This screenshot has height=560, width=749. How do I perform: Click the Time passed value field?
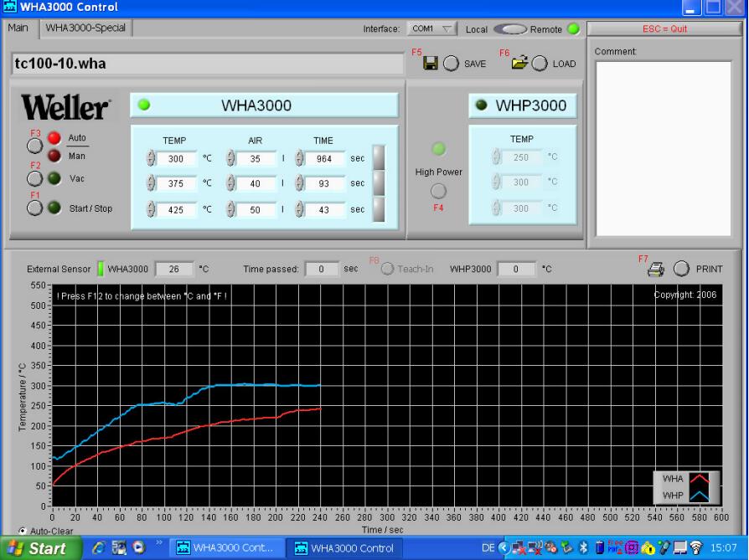(322, 270)
